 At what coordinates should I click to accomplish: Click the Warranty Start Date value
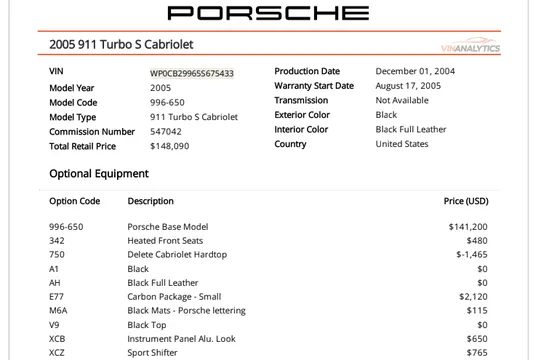click(x=408, y=86)
